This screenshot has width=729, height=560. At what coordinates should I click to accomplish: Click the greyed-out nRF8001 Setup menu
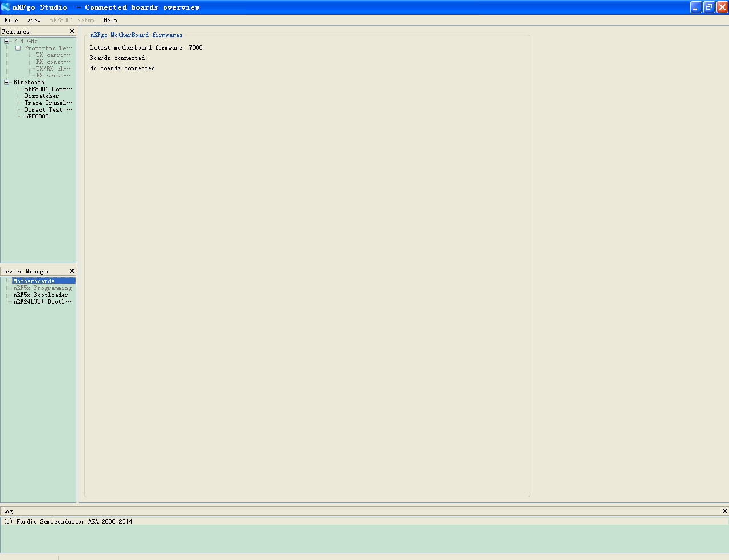72,20
